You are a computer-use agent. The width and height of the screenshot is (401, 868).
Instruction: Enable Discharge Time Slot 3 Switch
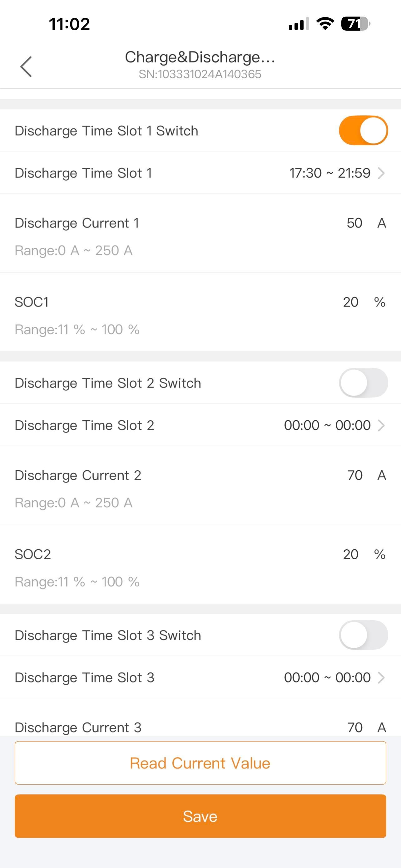click(x=363, y=635)
